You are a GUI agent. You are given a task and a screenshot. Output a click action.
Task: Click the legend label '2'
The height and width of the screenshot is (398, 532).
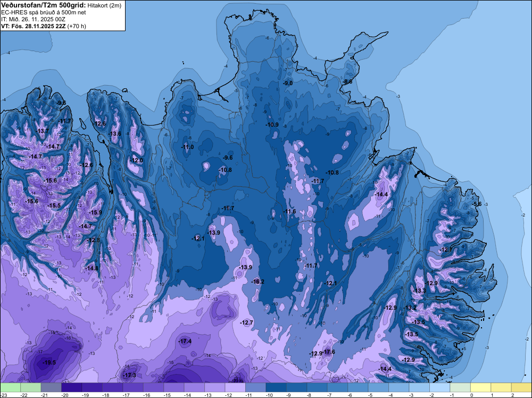(x=512, y=395)
